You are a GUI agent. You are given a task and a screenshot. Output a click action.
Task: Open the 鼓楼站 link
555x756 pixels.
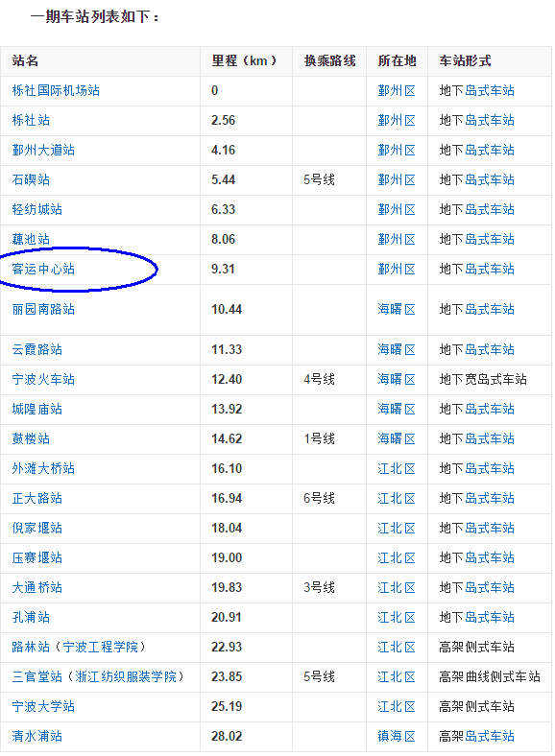click(x=31, y=438)
